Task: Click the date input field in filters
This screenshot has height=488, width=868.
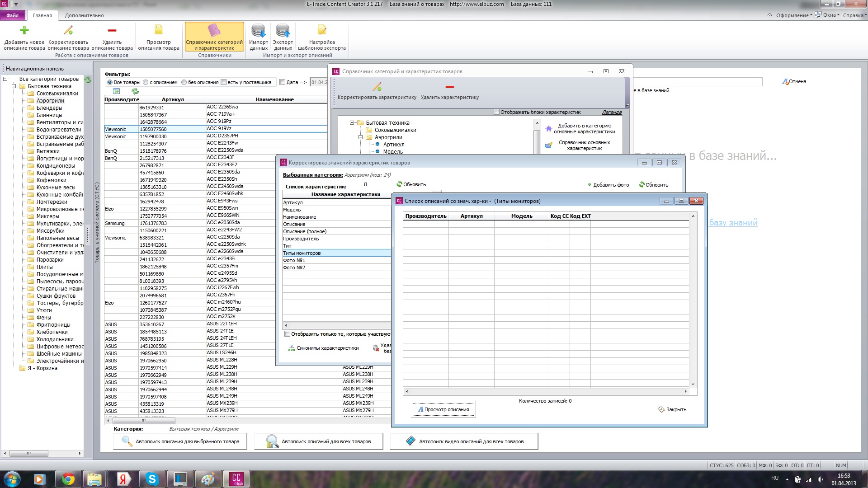Action: click(319, 82)
